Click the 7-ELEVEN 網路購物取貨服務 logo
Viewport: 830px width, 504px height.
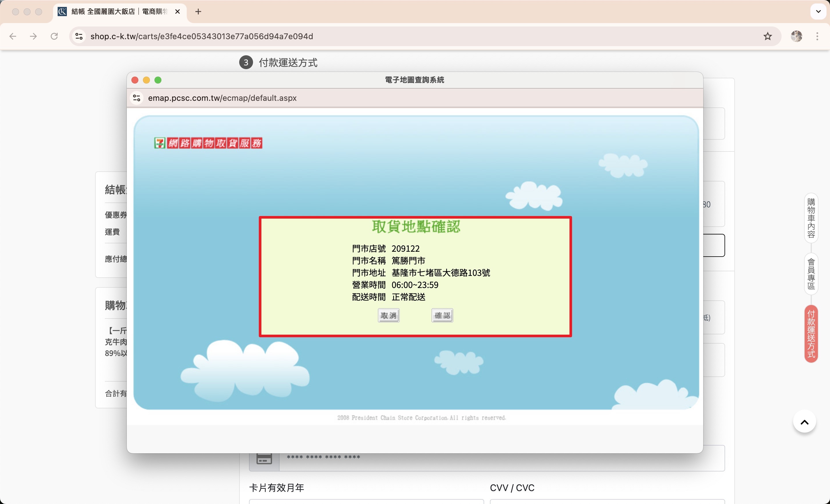(208, 143)
